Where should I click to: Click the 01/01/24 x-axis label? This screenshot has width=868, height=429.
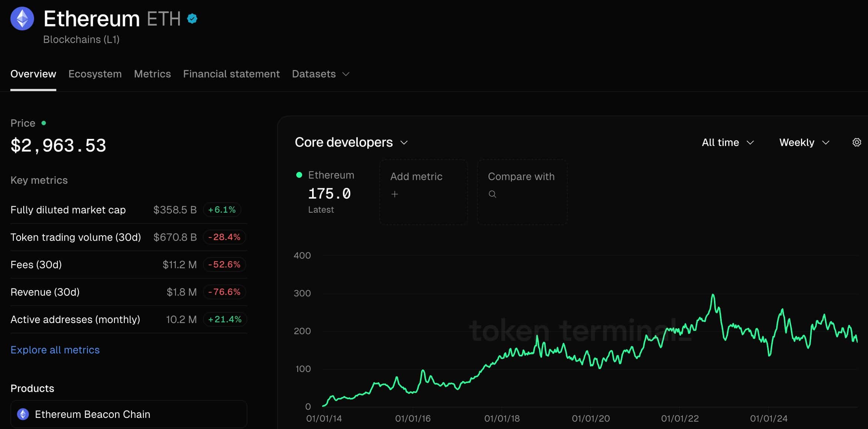[769, 419]
